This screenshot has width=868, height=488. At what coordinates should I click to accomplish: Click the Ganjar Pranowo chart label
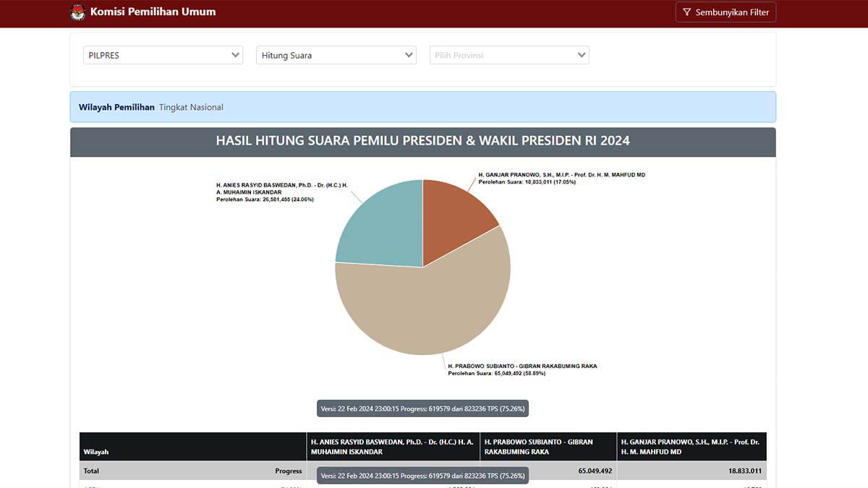(561, 179)
